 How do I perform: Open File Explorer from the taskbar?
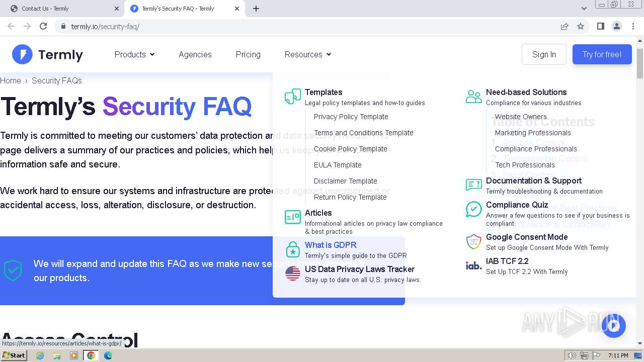pyautogui.click(x=57, y=355)
